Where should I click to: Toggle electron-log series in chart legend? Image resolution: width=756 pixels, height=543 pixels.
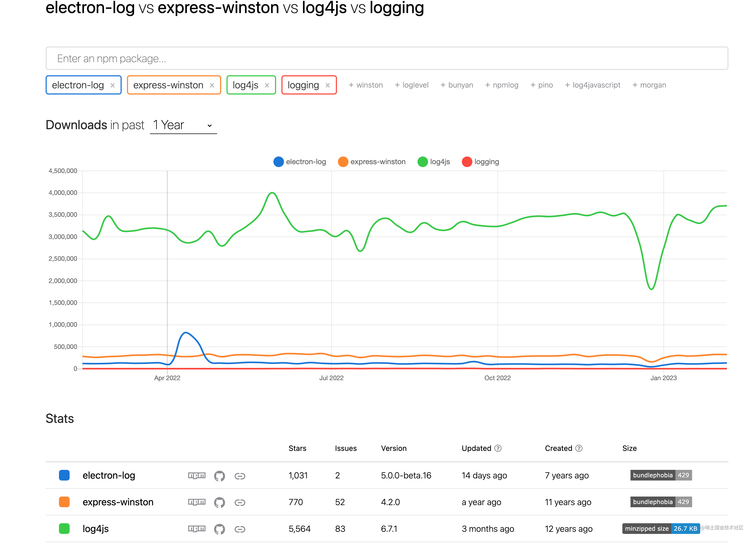pyautogui.click(x=300, y=162)
